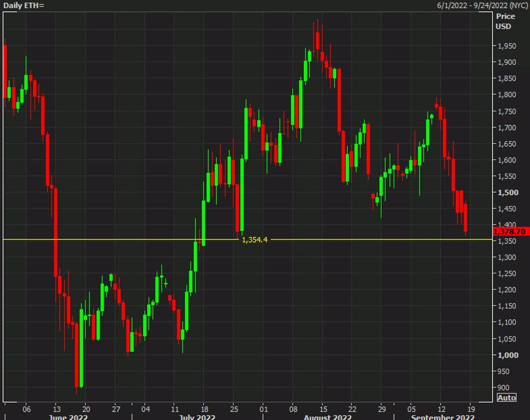The image size is (530, 420).
Task: Click the Price USD axis header
Action: coord(503,21)
